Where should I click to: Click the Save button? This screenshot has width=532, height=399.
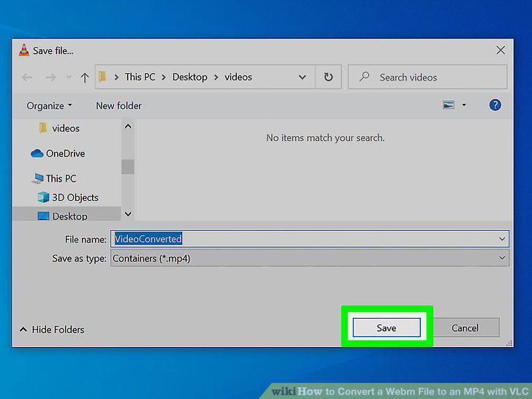[x=387, y=327]
